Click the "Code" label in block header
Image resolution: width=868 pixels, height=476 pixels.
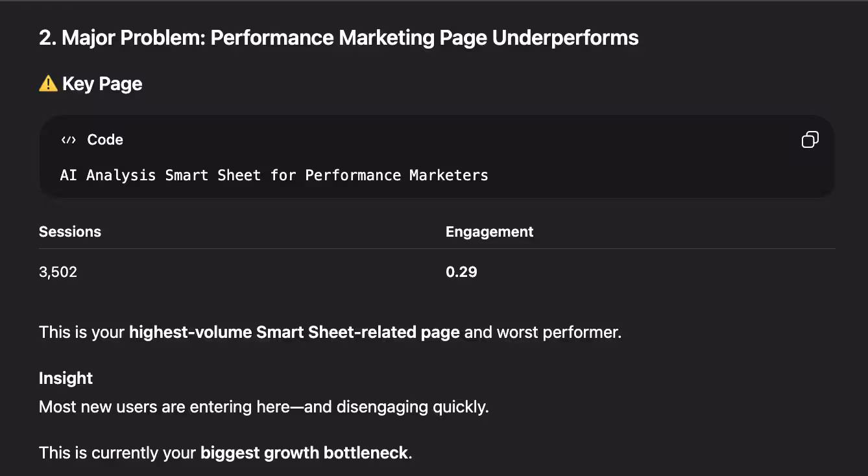(x=104, y=140)
